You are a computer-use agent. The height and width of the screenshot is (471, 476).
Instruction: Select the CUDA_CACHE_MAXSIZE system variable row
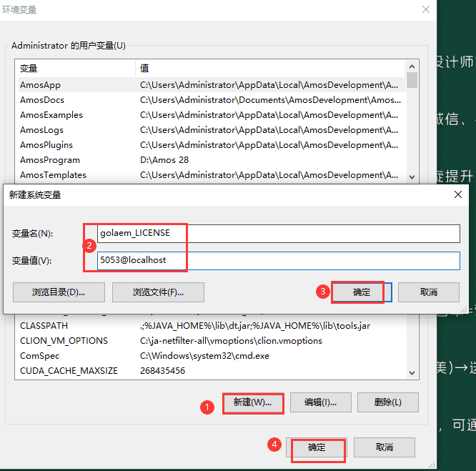pos(212,371)
